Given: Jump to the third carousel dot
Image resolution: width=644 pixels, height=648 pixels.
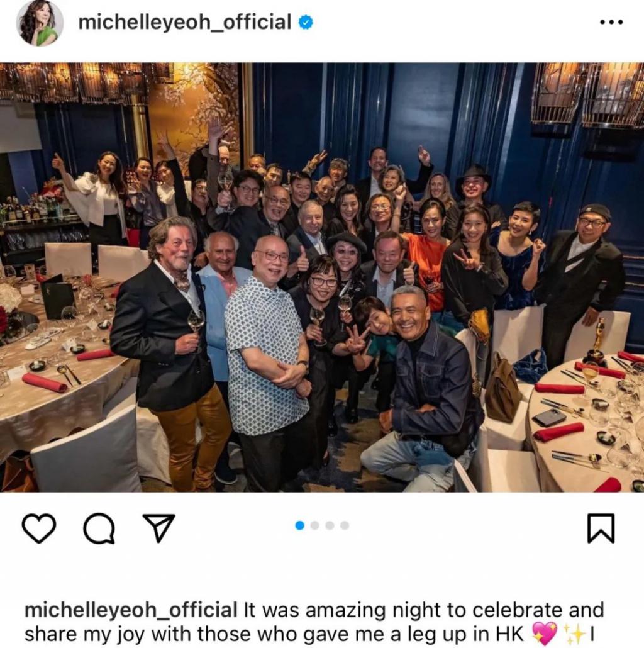Looking at the screenshot, I should [330, 525].
